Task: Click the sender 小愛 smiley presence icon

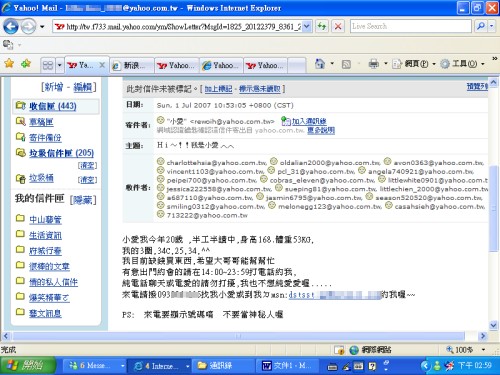Action: pyautogui.click(x=161, y=120)
